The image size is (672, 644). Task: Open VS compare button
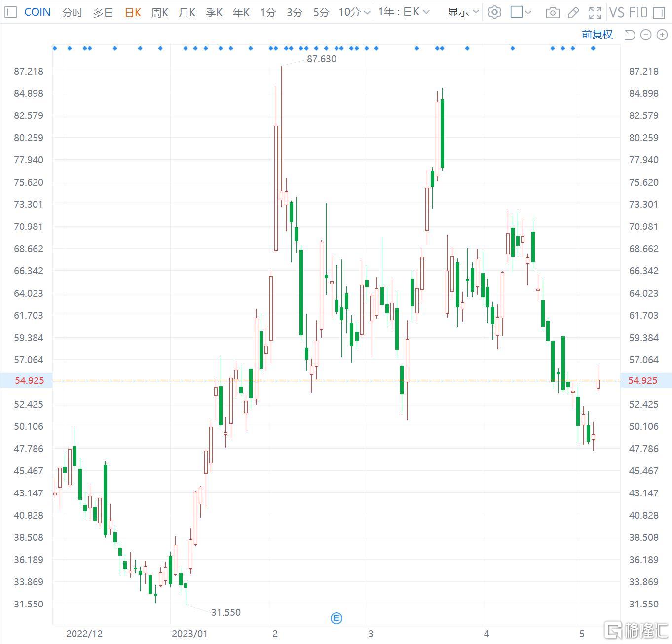(x=617, y=13)
